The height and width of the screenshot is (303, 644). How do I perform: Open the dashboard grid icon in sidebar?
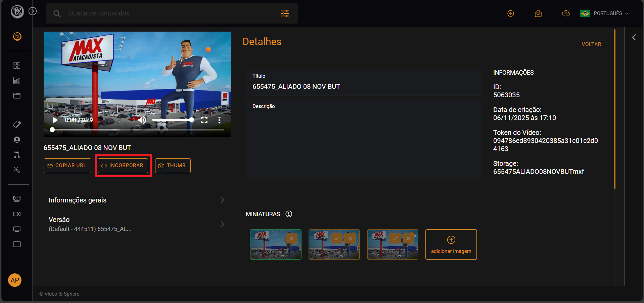click(17, 65)
